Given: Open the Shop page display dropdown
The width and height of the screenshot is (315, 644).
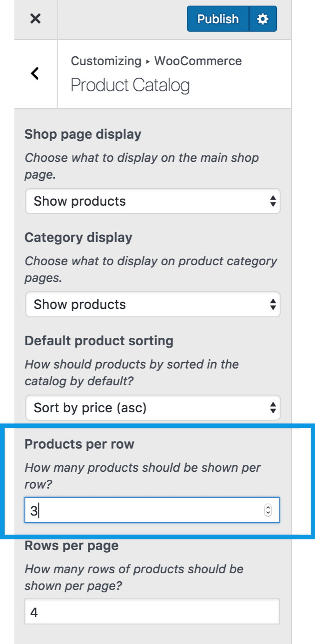Looking at the screenshot, I should (153, 201).
